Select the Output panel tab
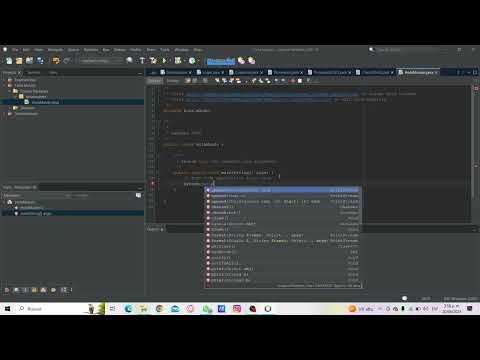This screenshot has width=480, height=360. (x=155, y=229)
